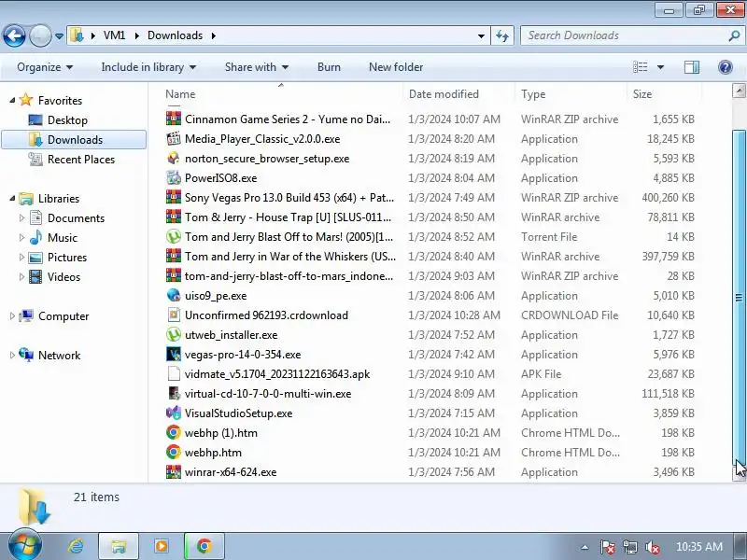Image resolution: width=747 pixels, height=560 pixels.
Task: Click Downloads in the address breadcrumb
Action: coord(175,35)
